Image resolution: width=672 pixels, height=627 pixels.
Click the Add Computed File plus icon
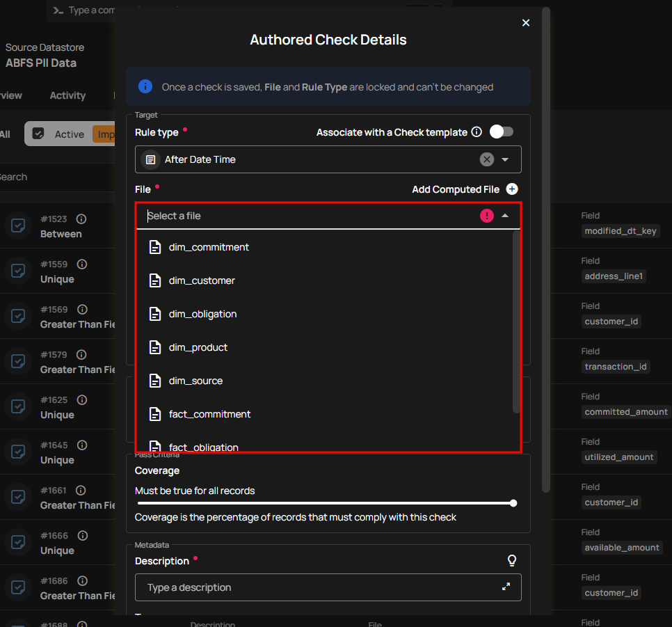click(x=512, y=189)
